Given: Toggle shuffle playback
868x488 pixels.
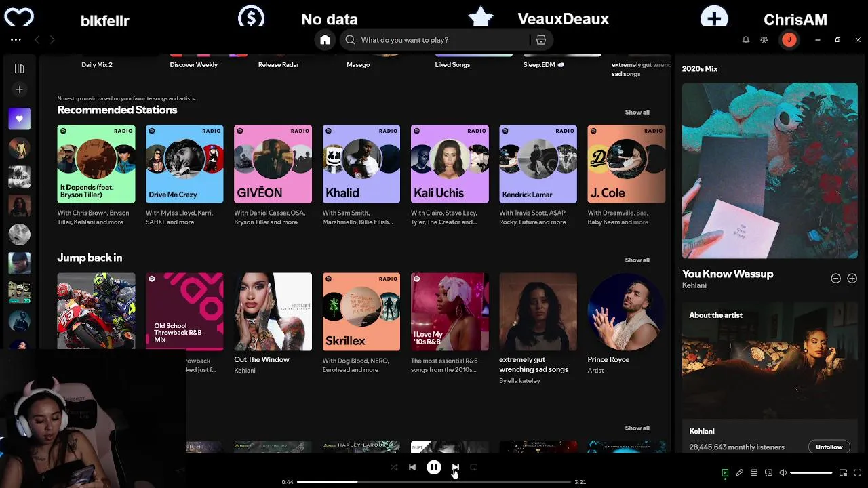Looking at the screenshot, I should 394,467.
